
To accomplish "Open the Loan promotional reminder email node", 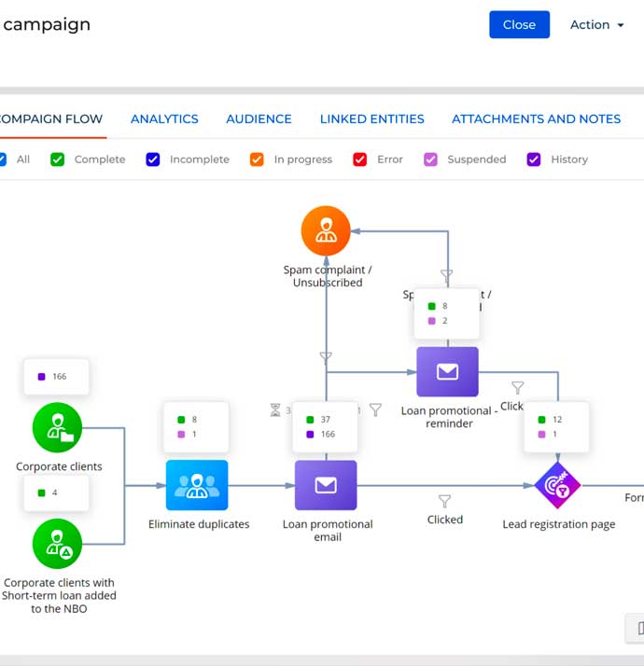I will [x=447, y=372].
